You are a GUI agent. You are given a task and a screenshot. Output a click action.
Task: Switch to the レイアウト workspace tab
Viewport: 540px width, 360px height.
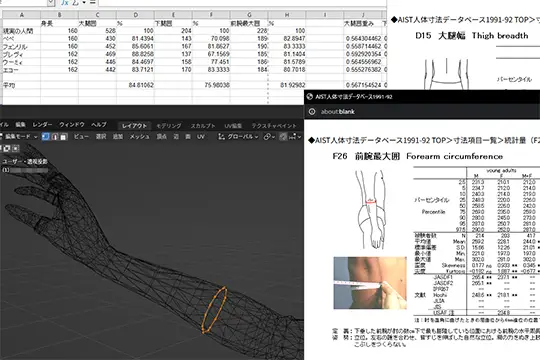134,126
